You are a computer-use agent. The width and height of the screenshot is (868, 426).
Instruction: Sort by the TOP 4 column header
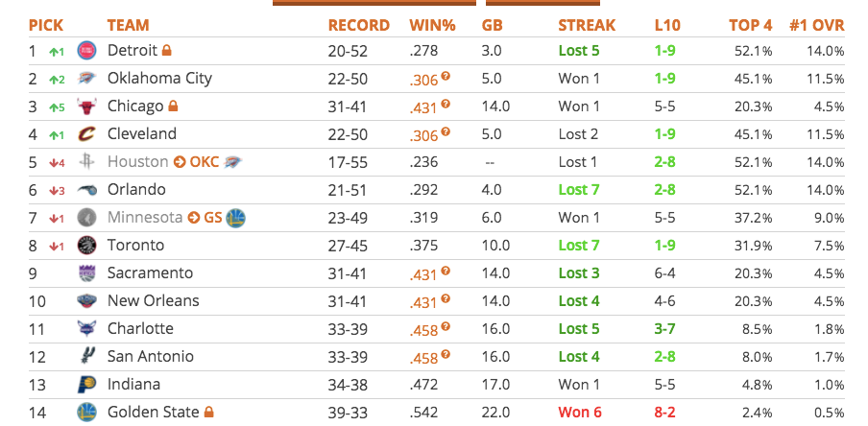pos(752,25)
